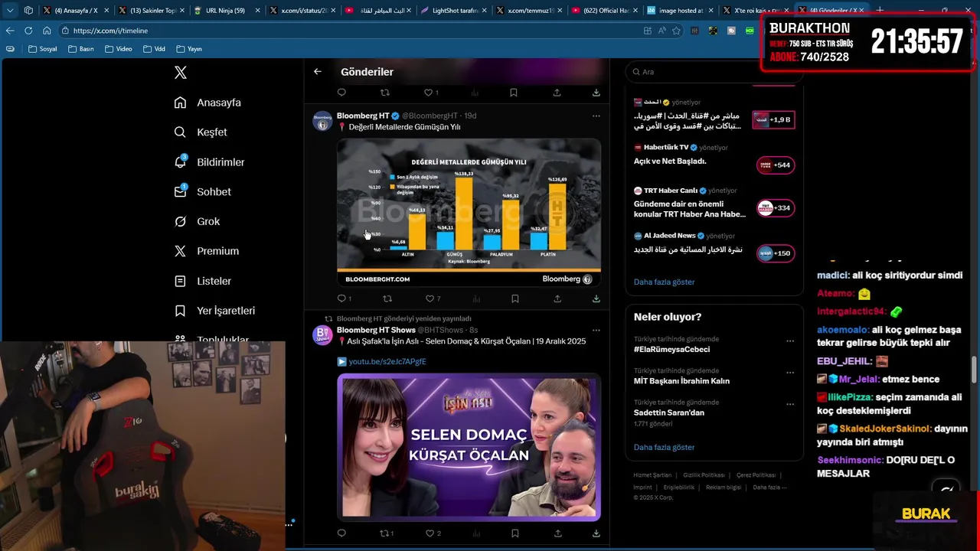Click the browser back arrow
980x551 pixels.
pos(10,31)
